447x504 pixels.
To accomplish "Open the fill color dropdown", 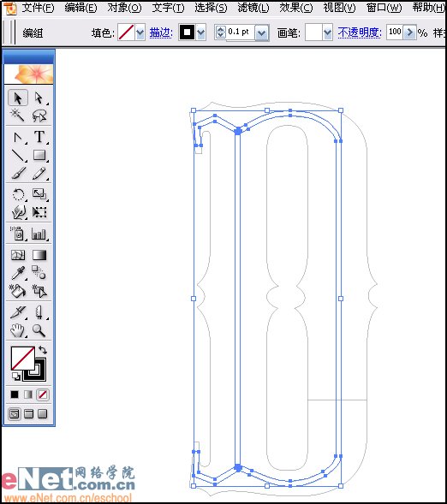I will point(140,33).
